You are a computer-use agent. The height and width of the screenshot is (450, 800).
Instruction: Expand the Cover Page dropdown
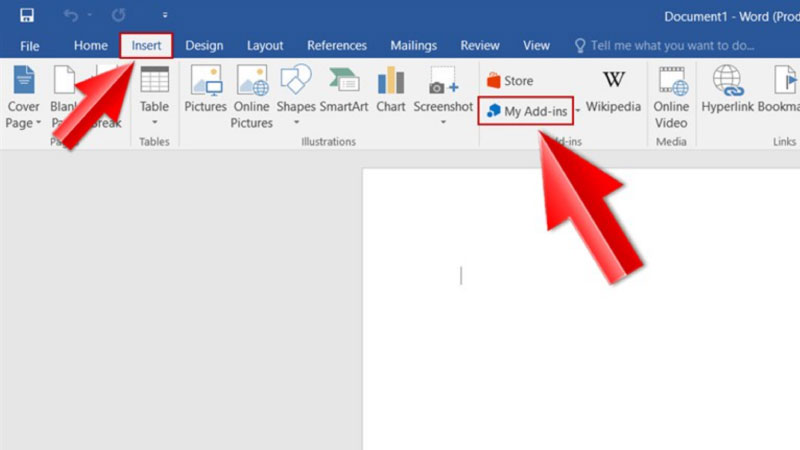coord(24,123)
